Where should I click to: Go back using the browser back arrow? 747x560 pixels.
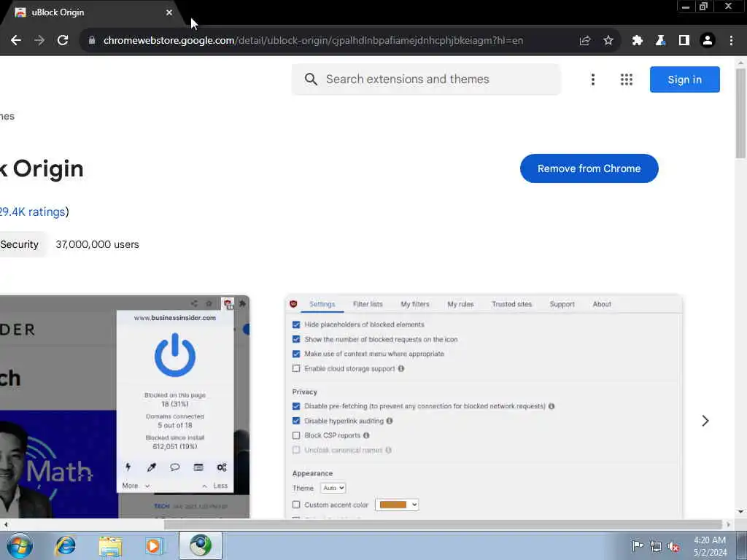[x=16, y=41]
